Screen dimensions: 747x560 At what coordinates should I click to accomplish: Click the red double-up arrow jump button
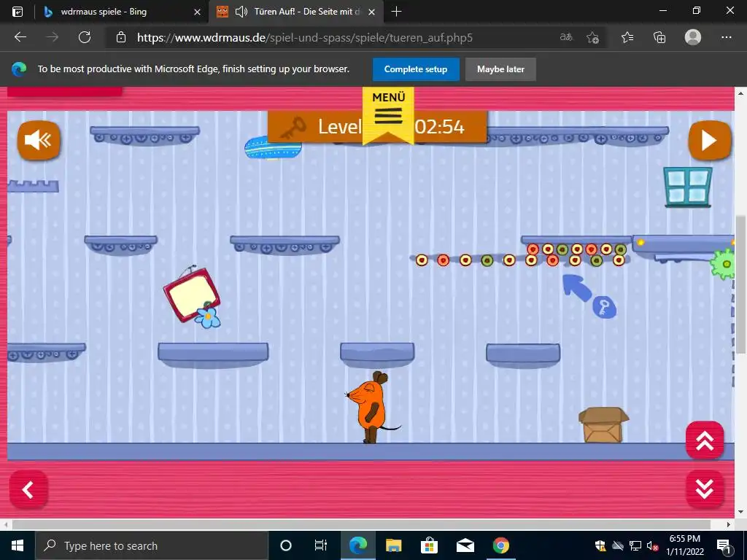pos(705,440)
